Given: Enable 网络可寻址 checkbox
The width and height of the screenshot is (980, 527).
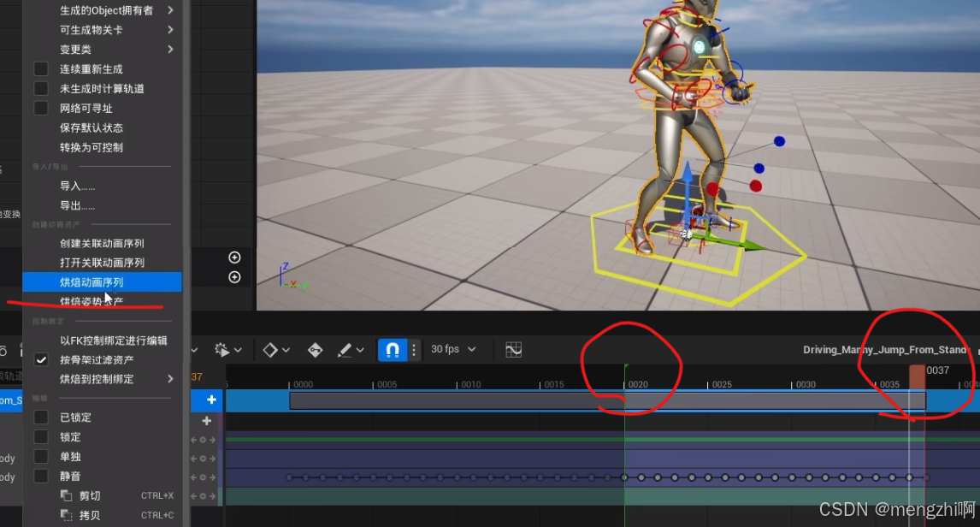Looking at the screenshot, I should (41, 108).
